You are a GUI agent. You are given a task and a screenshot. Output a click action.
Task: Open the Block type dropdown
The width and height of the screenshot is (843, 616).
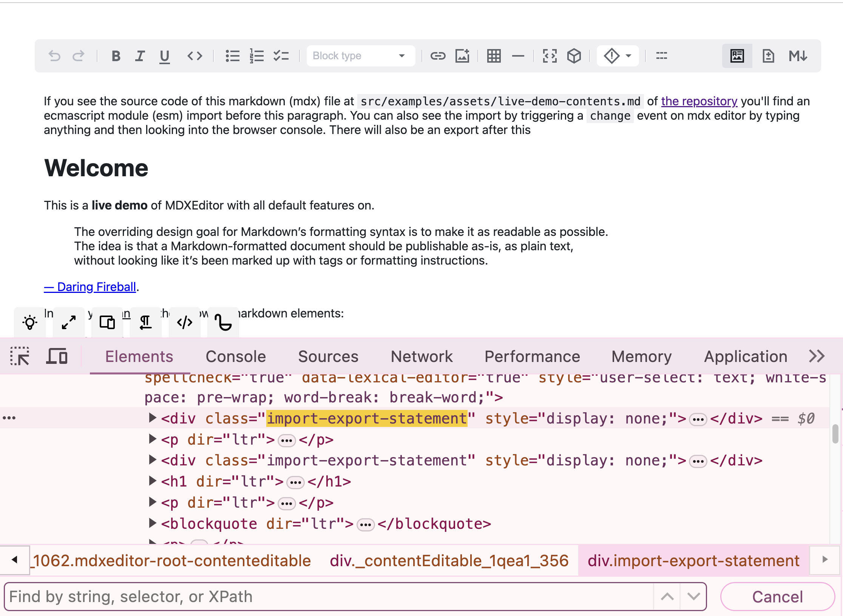coord(360,56)
